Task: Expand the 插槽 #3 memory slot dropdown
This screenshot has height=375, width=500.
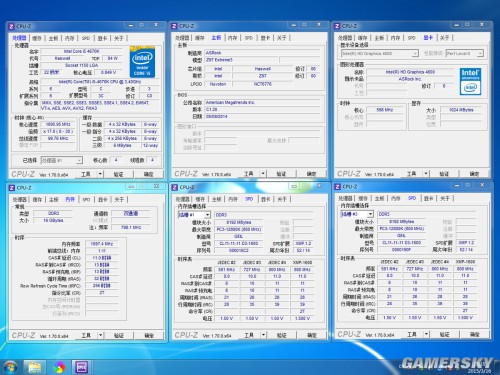Action: (x=357, y=214)
